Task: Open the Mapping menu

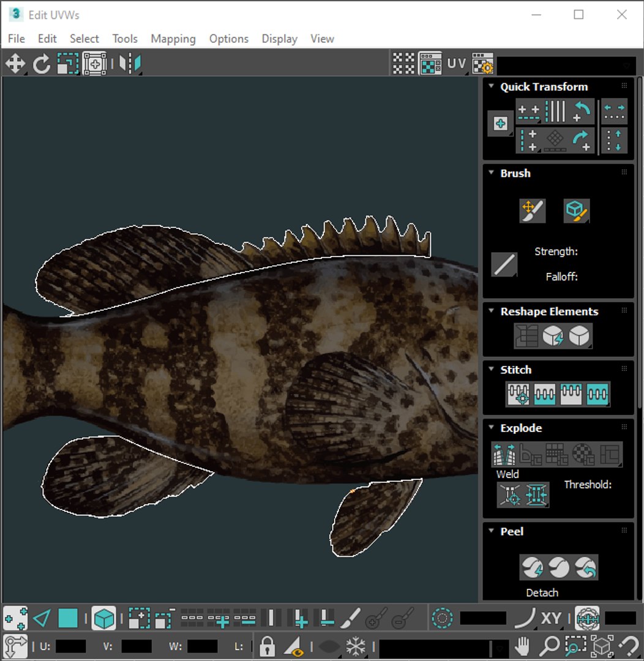Action: (173, 39)
